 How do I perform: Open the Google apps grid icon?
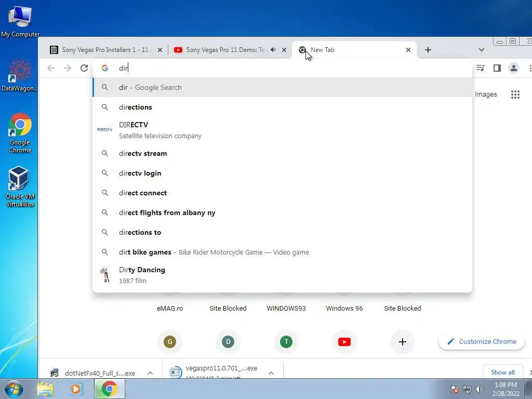tap(515, 95)
